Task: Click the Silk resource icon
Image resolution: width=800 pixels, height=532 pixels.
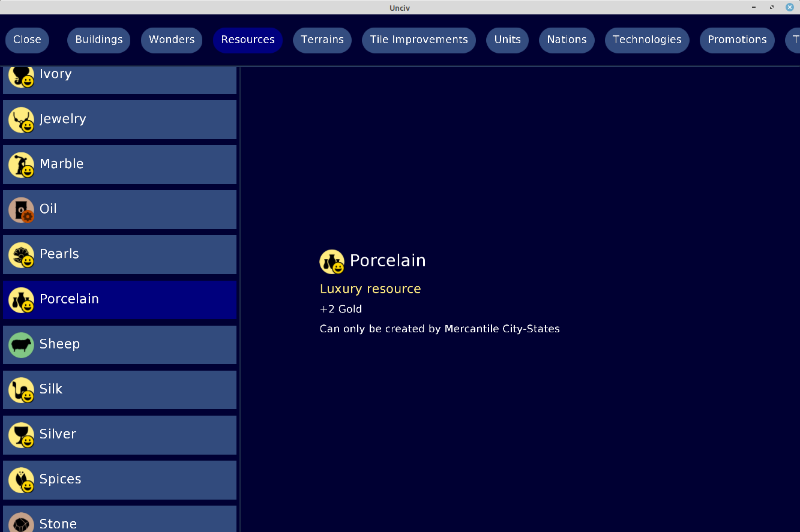Action: [22, 390]
